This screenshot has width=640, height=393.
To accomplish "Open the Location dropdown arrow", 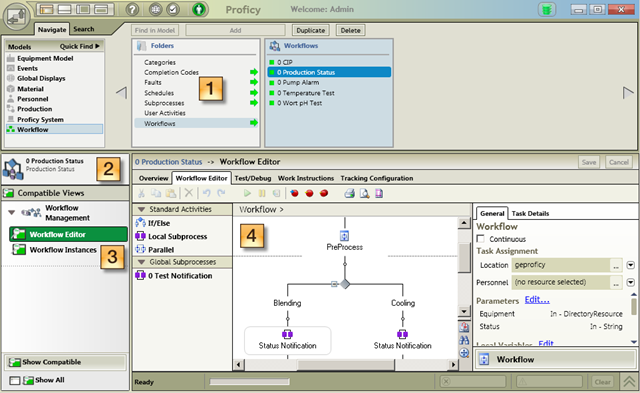I will click(631, 265).
